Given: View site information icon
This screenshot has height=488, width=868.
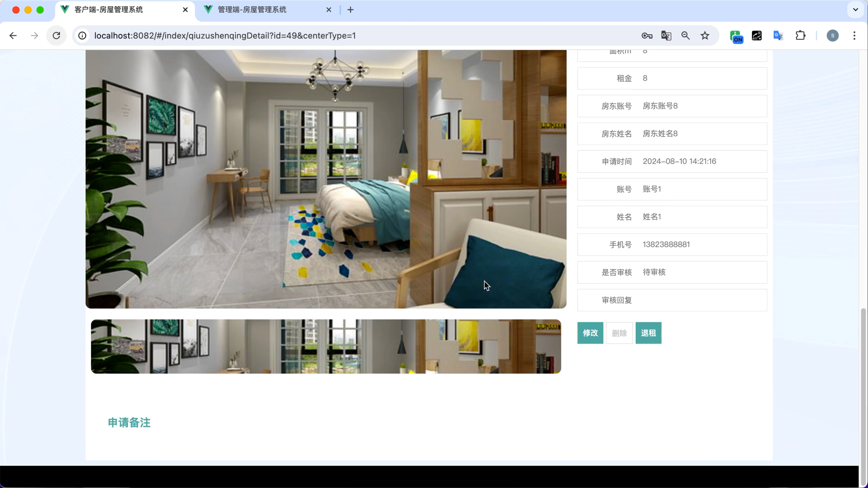Looking at the screenshot, I should 82,36.
